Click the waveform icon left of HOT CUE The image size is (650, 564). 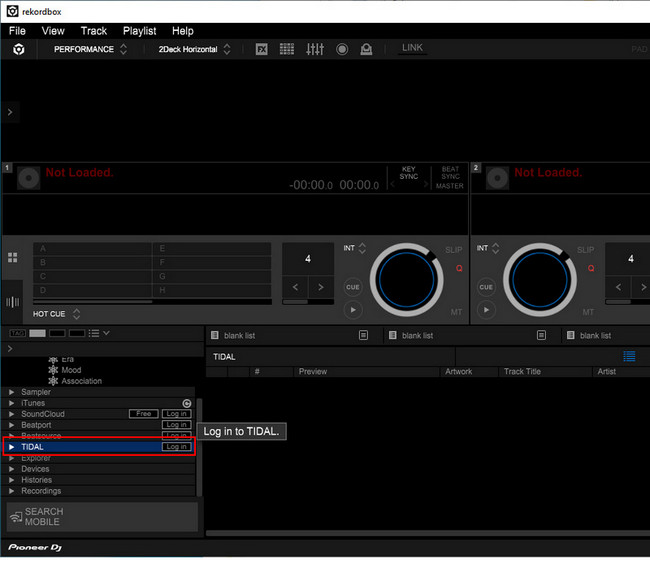coord(13,301)
